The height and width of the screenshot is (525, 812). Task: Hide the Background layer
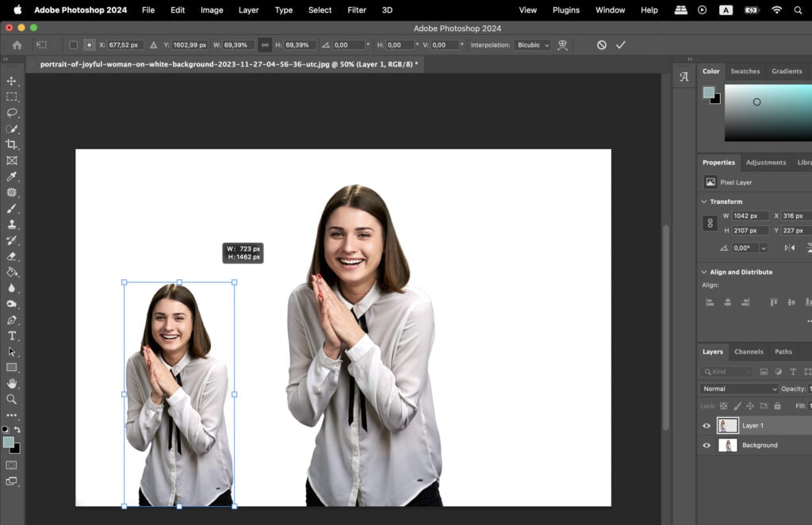pyautogui.click(x=706, y=445)
